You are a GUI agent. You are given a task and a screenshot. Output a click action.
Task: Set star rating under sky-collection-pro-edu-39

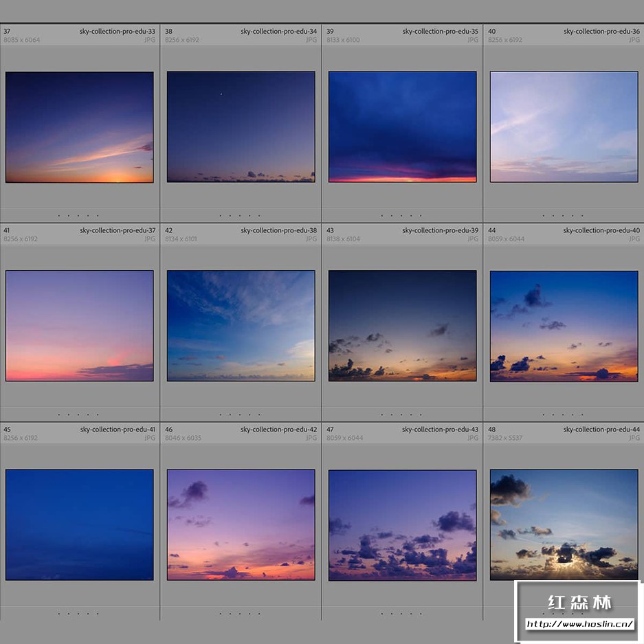point(401,414)
